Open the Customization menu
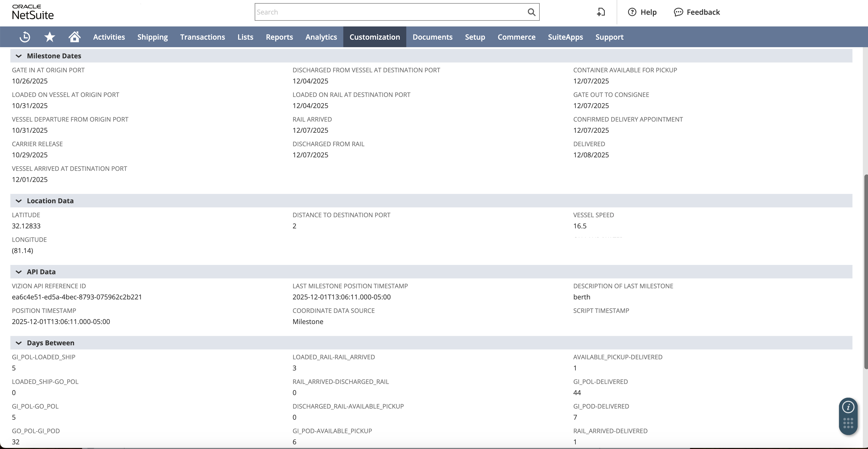The image size is (868, 449). (x=374, y=37)
